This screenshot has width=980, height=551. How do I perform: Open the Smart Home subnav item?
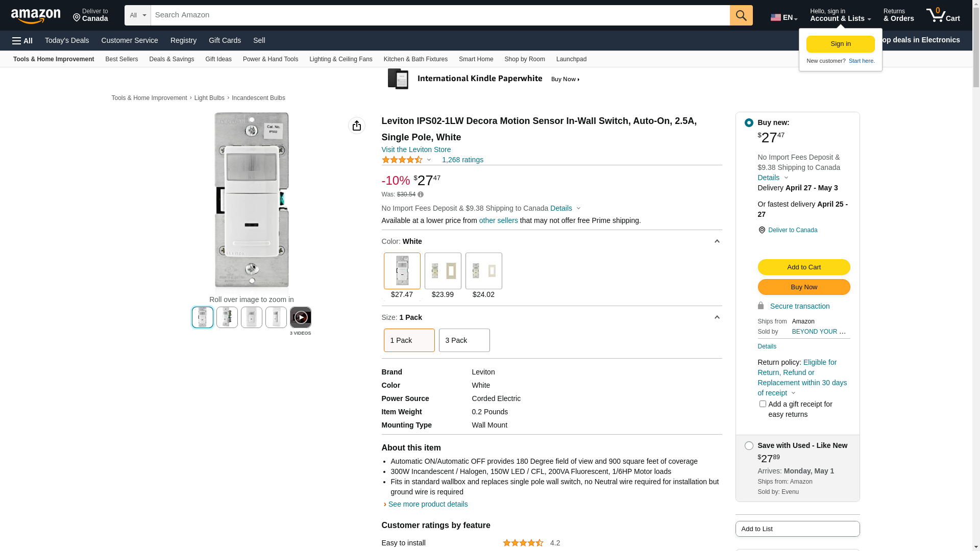click(x=475, y=59)
